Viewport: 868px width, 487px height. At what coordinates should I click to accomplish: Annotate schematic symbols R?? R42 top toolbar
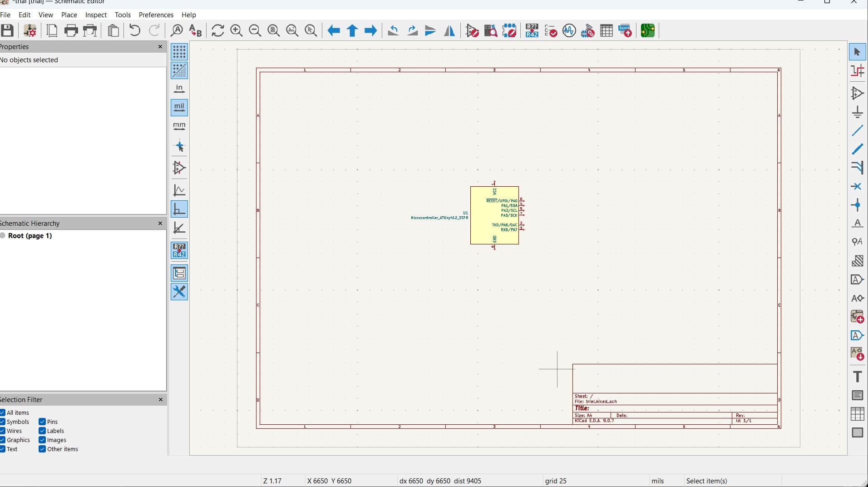(532, 30)
